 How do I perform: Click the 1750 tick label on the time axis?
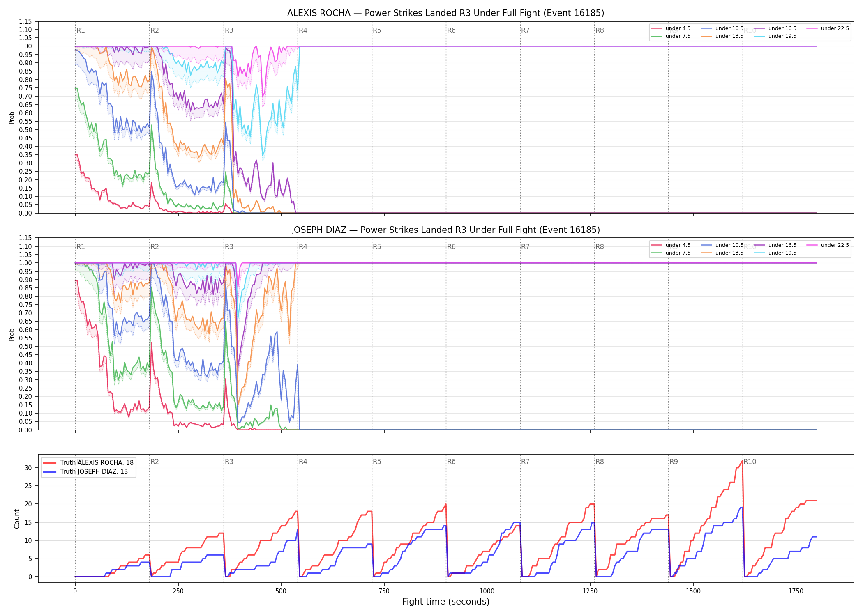(x=796, y=591)
